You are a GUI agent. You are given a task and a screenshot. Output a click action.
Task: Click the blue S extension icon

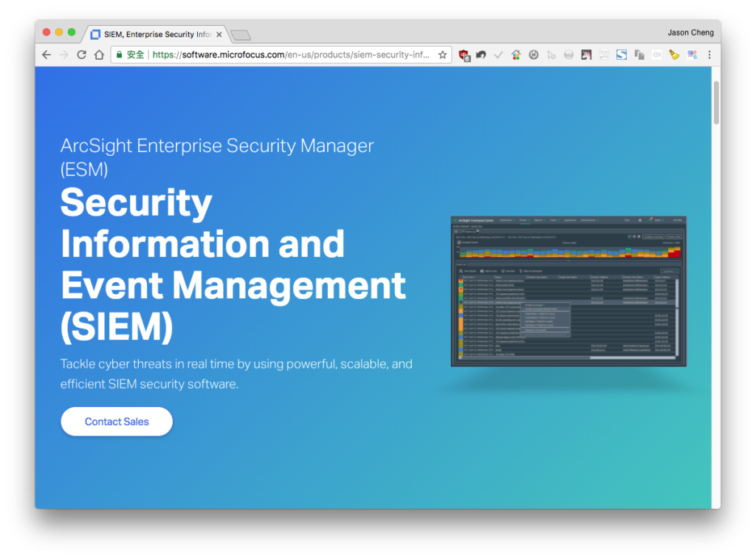pyautogui.click(x=622, y=55)
